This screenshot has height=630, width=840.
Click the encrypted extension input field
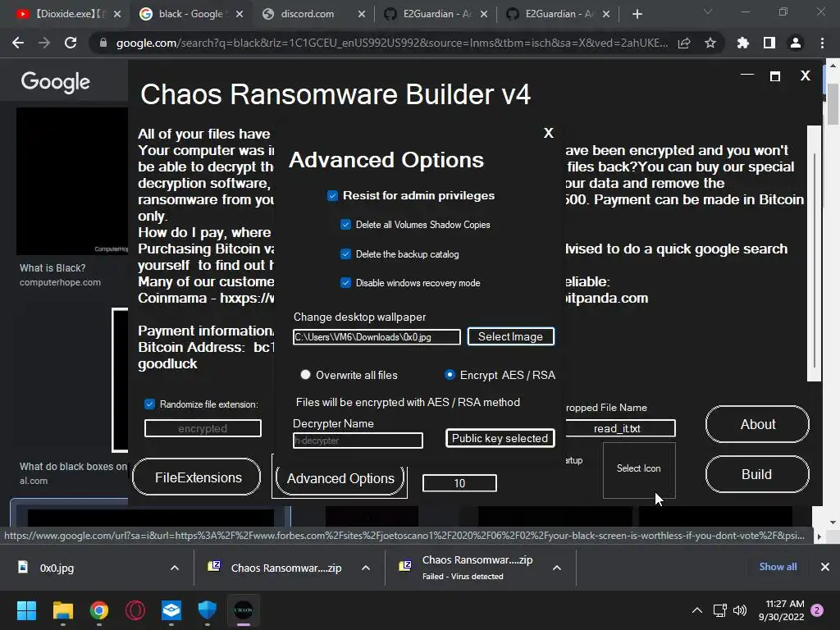click(x=203, y=428)
